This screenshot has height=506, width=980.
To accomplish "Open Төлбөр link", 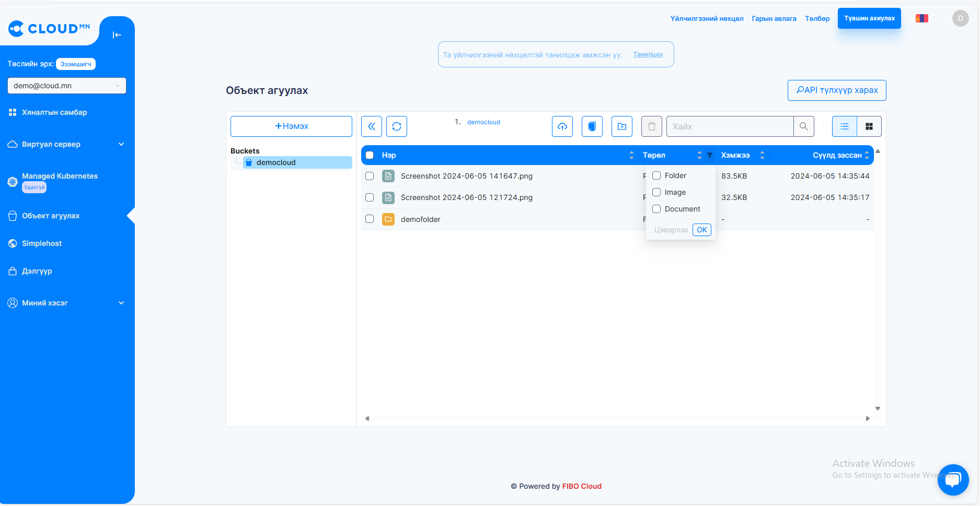I will (817, 18).
